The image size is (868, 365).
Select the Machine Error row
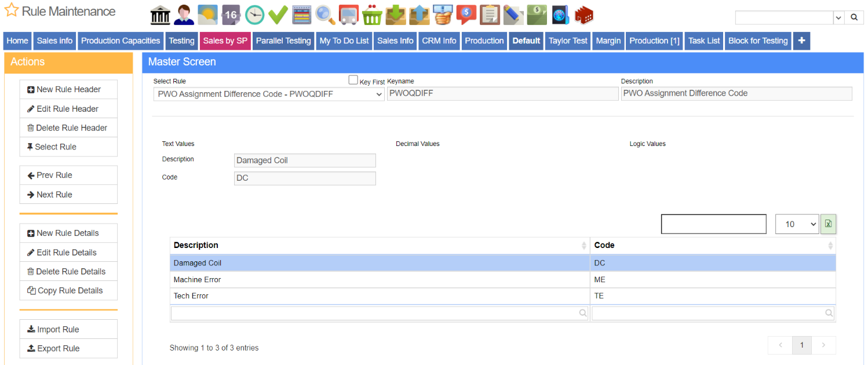pyautogui.click(x=502, y=280)
